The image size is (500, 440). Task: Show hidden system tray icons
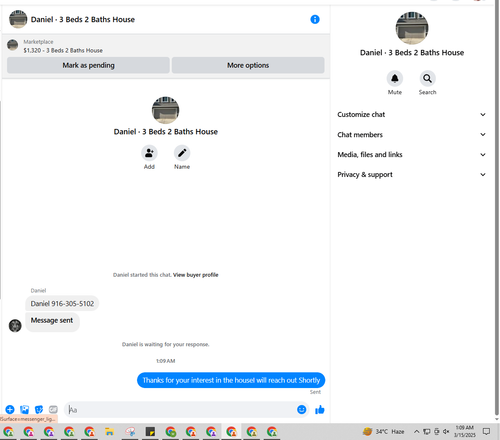pyautogui.click(x=416, y=432)
